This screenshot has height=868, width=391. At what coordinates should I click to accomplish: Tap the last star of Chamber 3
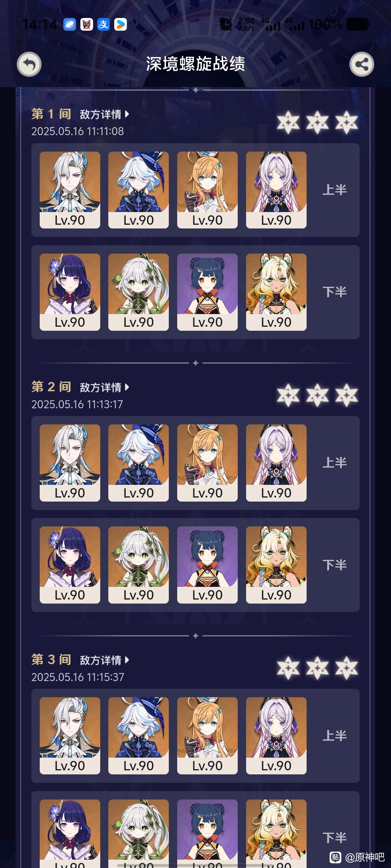coord(346,668)
